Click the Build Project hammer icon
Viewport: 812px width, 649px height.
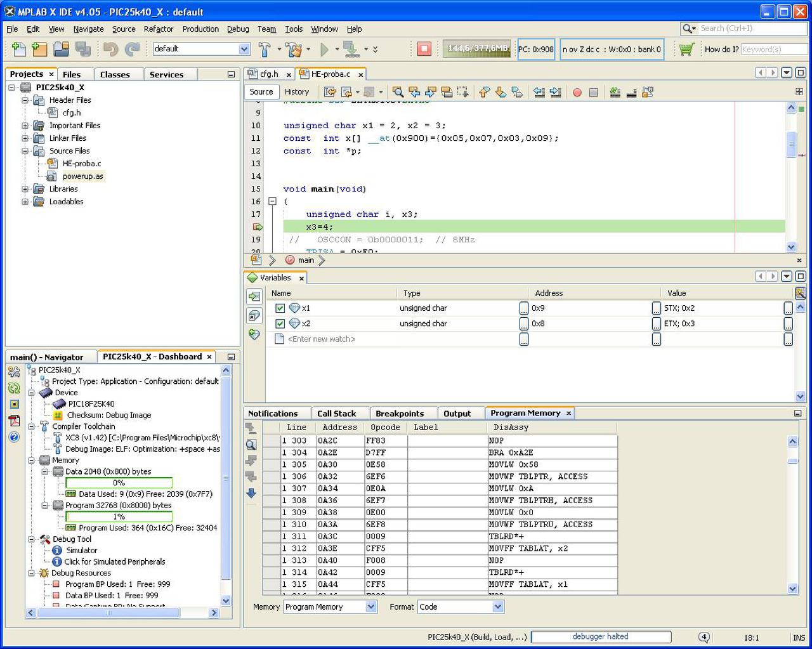[x=265, y=49]
